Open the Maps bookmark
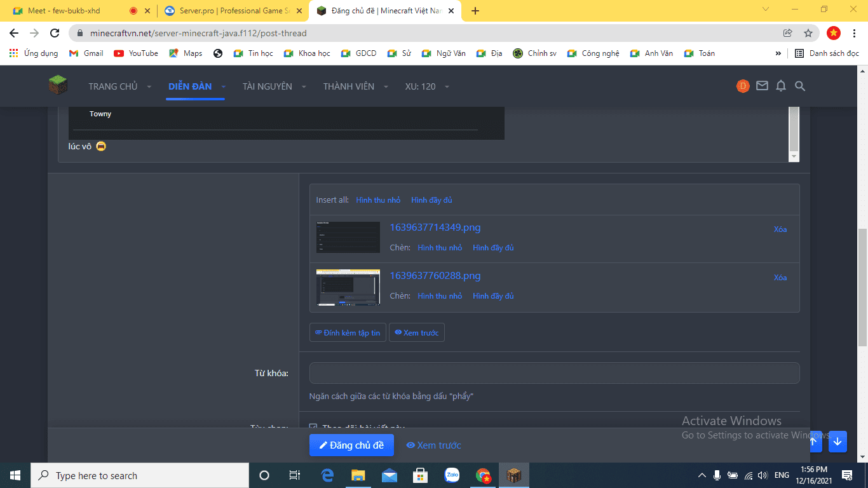This screenshot has height=488, width=868. click(x=186, y=53)
